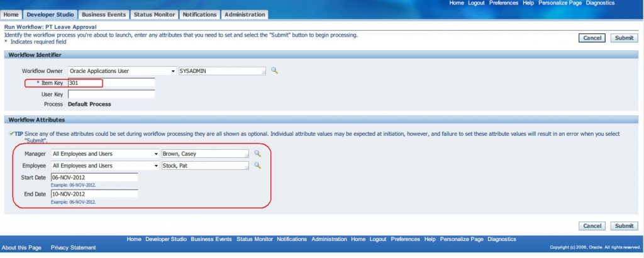Open Preferences in the top header
644x258 pixels.
point(504,3)
